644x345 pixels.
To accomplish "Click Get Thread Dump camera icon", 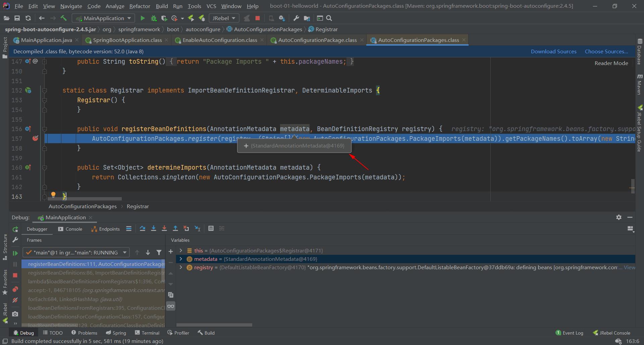I will (15, 314).
